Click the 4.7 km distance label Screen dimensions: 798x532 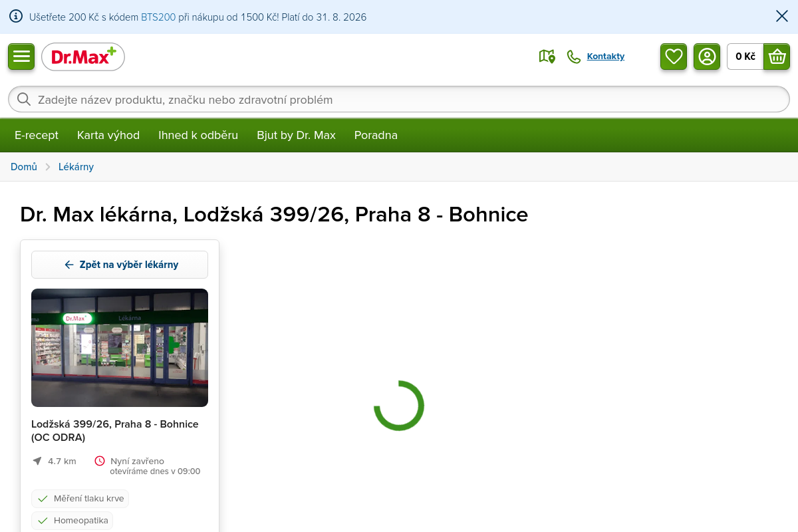point(62,461)
